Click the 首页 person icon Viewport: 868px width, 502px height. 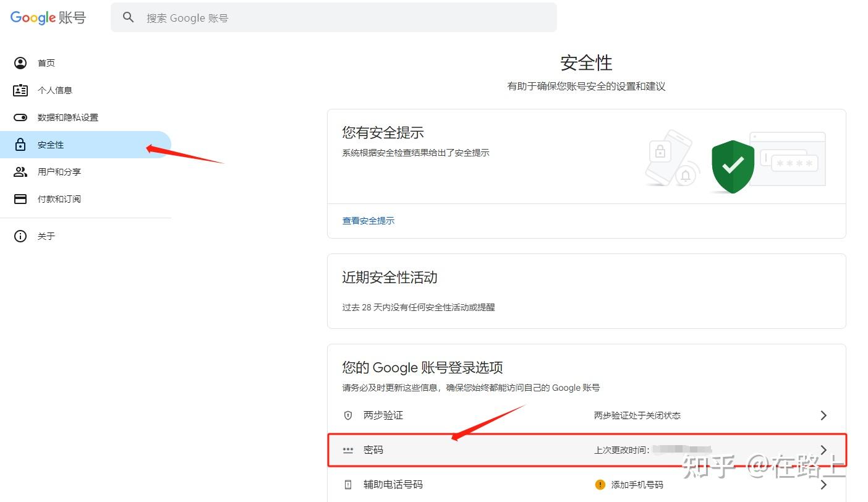[x=20, y=63]
